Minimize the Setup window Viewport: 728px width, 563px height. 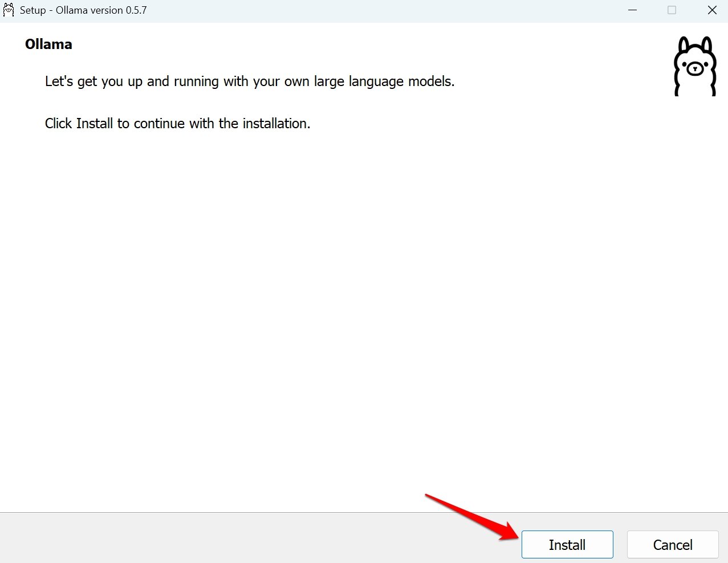pos(632,10)
